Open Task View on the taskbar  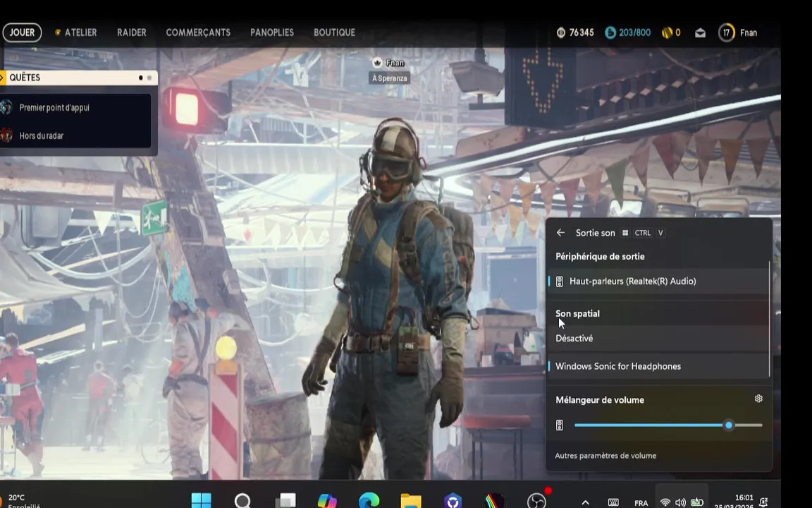285,501
